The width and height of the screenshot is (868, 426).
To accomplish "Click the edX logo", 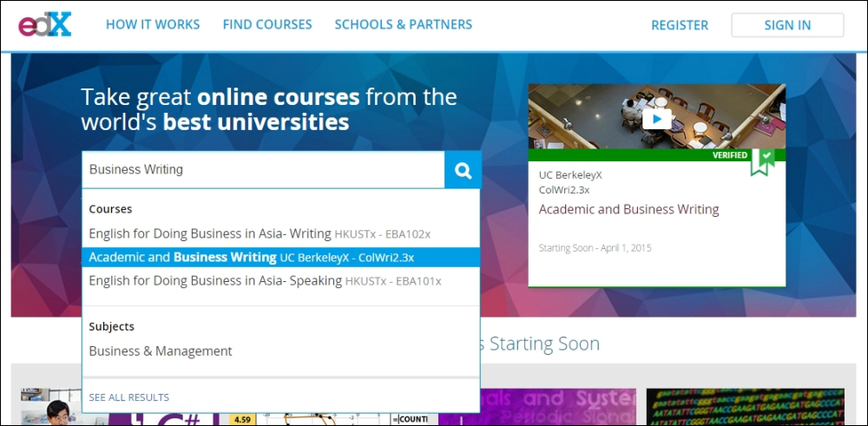I will (x=45, y=25).
